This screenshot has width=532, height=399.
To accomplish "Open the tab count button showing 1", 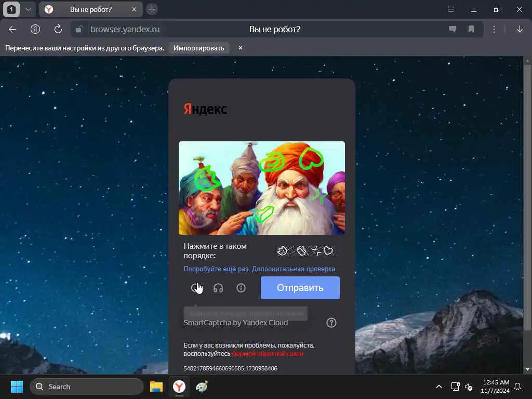I will tap(11, 9).
